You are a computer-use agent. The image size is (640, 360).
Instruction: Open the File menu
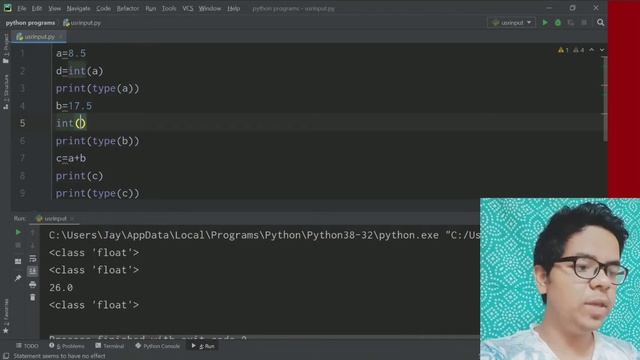tap(22, 8)
